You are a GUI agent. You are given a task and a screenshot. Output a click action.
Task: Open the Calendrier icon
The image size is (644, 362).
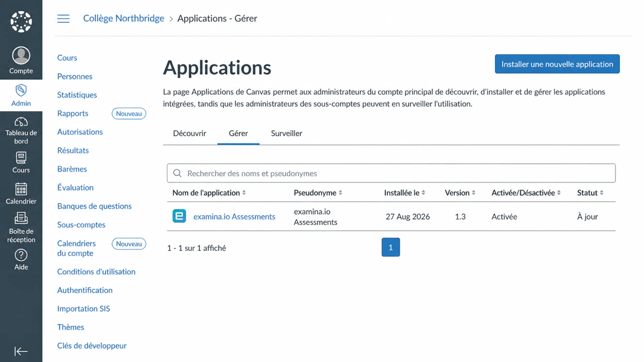click(x=21, y=189)
